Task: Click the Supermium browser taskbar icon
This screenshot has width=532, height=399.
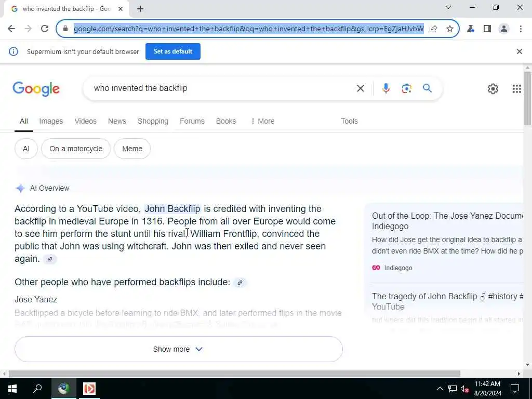Action: pyautogui.click(x=63, y=388)
